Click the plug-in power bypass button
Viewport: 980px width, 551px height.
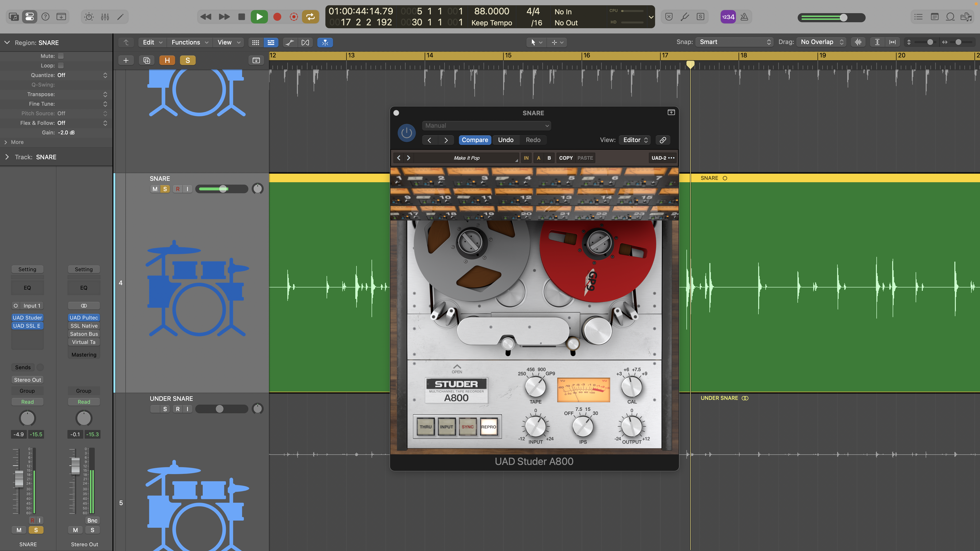tap(406, 133)
